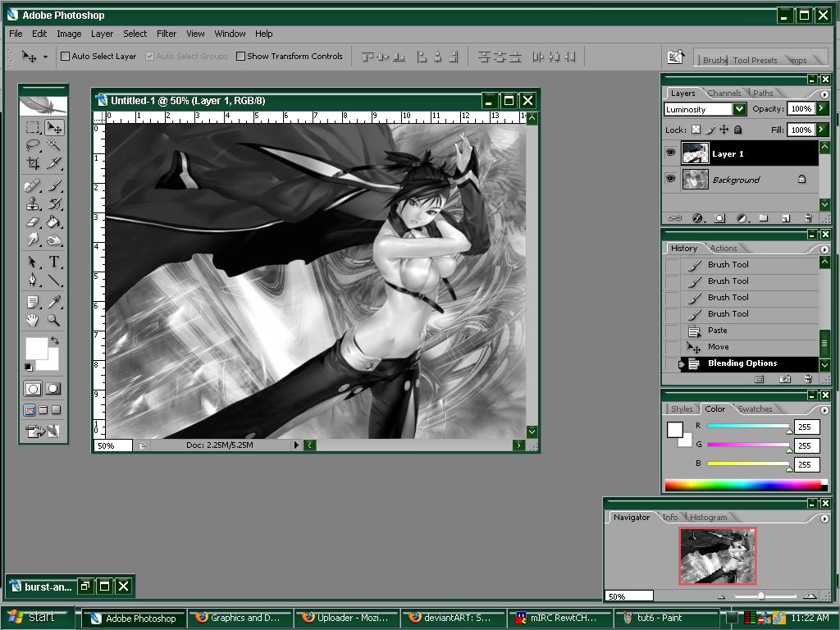Image resolution: width=840 pixels, height=630 pixels.
Task: Select the Background layer row
Action: click(x=742, y=180)
